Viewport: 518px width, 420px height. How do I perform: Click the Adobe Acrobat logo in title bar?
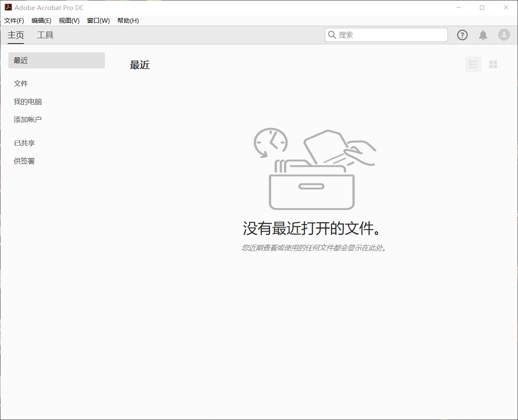[8, 7]
